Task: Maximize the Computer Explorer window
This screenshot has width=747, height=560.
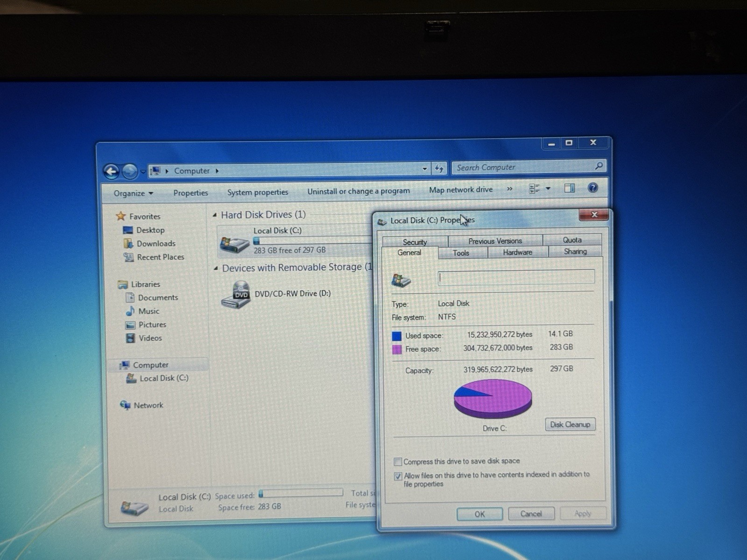Action: click(x=569, y=143)
